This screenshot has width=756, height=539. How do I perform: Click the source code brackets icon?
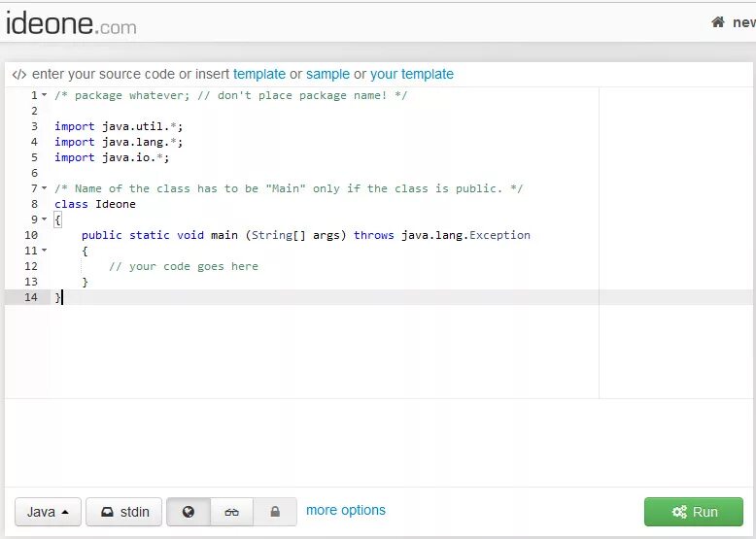pos(19,74)
